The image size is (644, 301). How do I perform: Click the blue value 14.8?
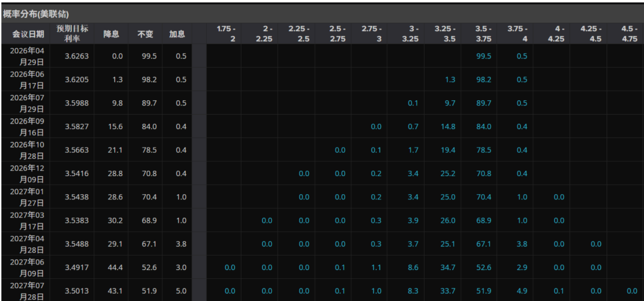(x=448, y=127)
